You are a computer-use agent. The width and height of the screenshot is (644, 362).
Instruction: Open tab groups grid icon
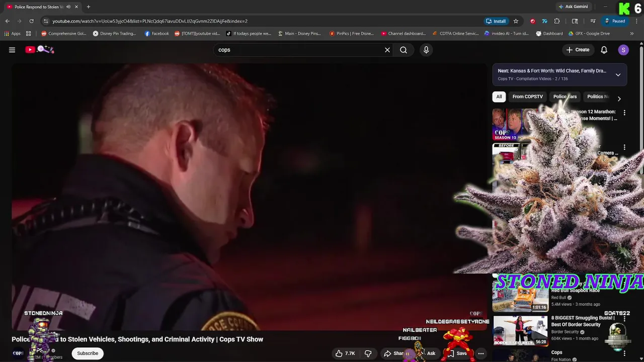29,34
